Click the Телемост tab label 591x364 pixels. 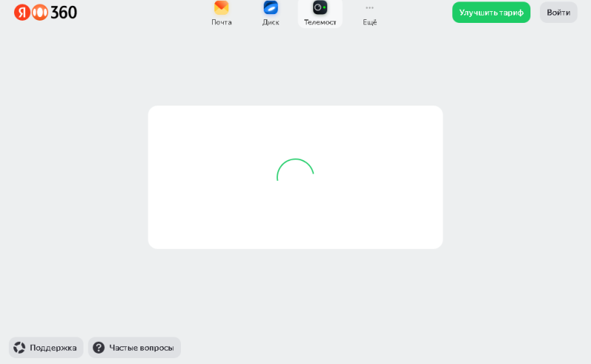(320, 22)
